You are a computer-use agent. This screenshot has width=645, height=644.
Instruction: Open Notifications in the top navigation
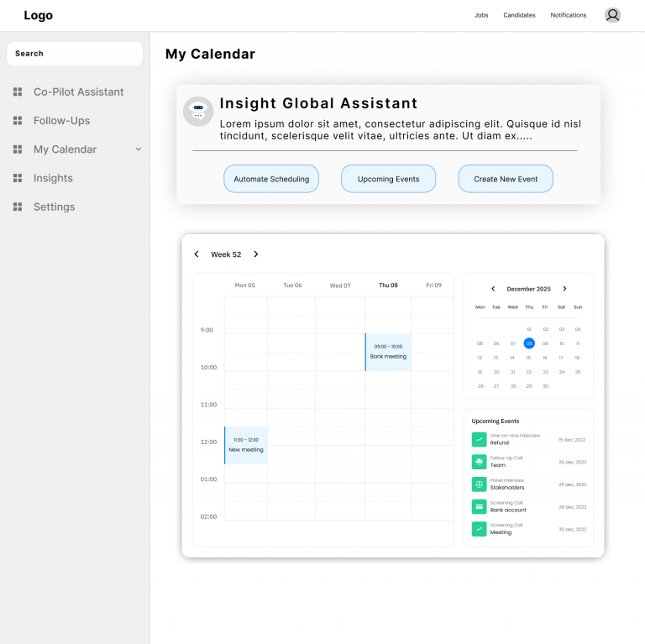[569, 15]
